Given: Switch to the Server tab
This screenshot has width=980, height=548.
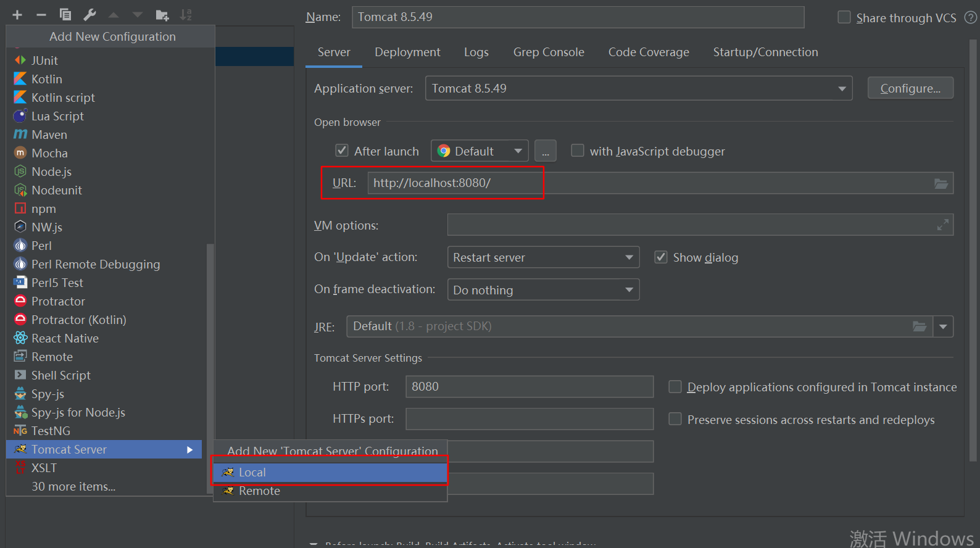Looking at the screenshot, I should point(334,52).
